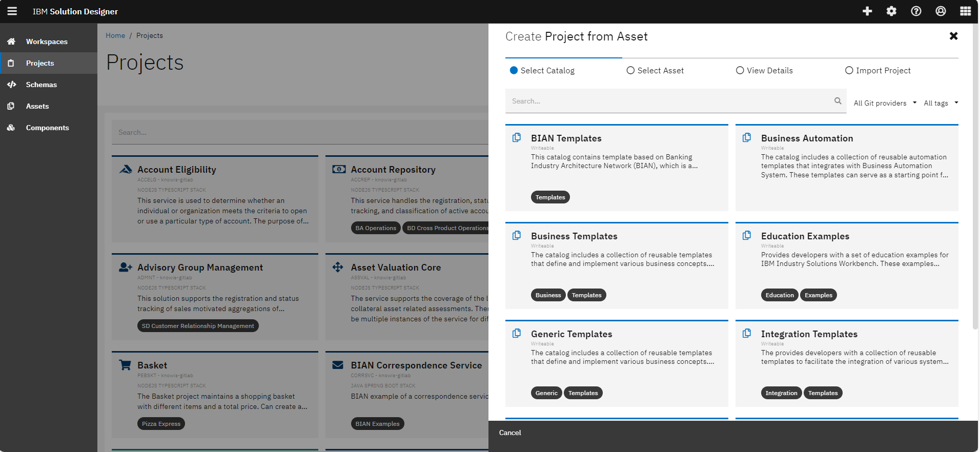Viewport: 980px width, 452px height.
Task: Click the BIAN Examples tag
Action: 377,424
